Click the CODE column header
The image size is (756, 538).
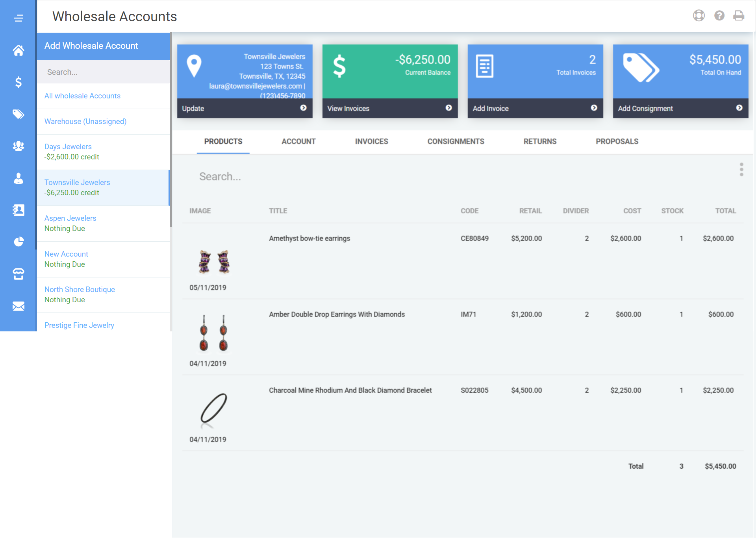[x=470, y=211]
